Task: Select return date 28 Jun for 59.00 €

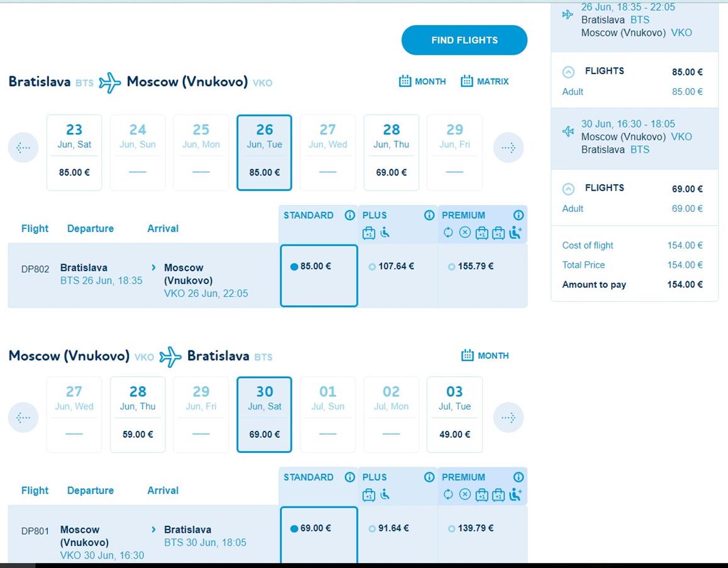Action: 138,415
